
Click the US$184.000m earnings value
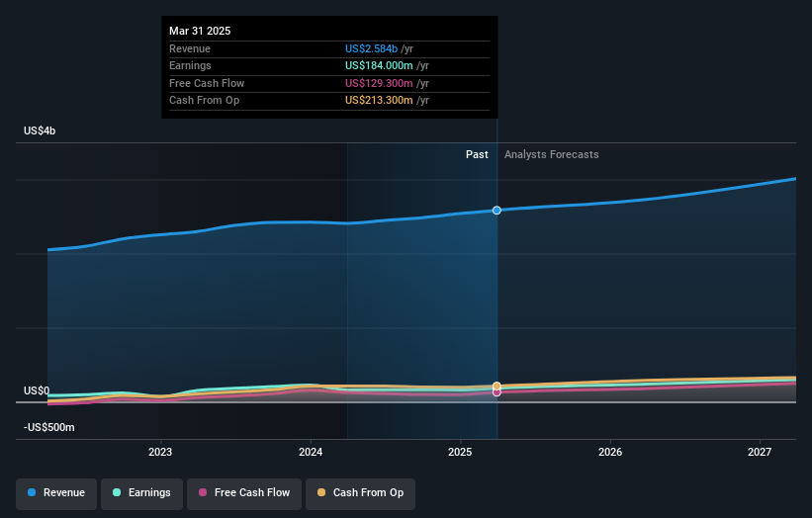tap(379, 65)
